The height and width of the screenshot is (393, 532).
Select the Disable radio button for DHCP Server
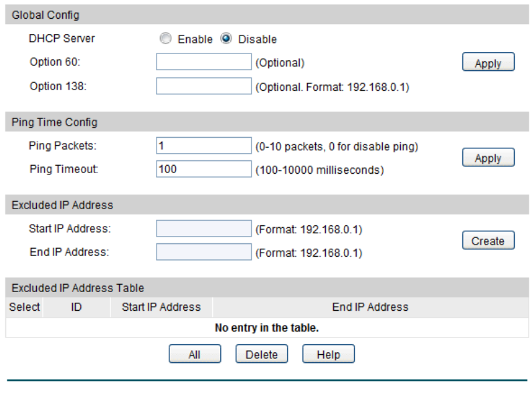click(226, 39)
